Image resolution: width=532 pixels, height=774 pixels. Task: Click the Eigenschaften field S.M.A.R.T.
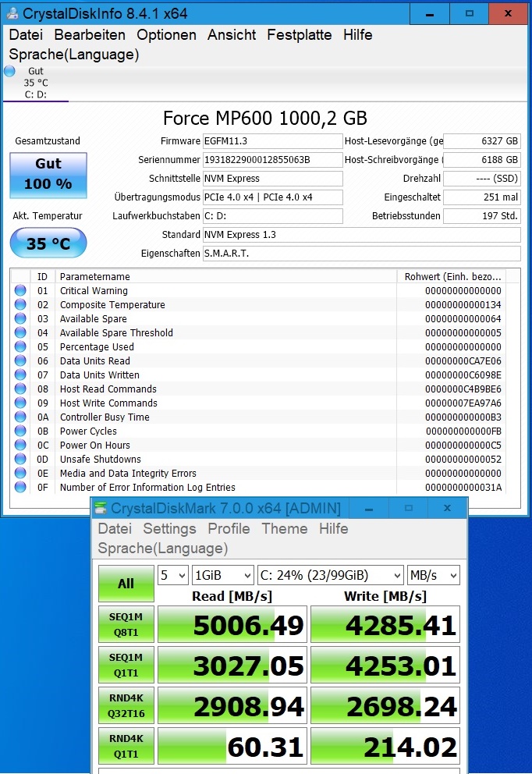pyautogui.click(x=362, y=254)
